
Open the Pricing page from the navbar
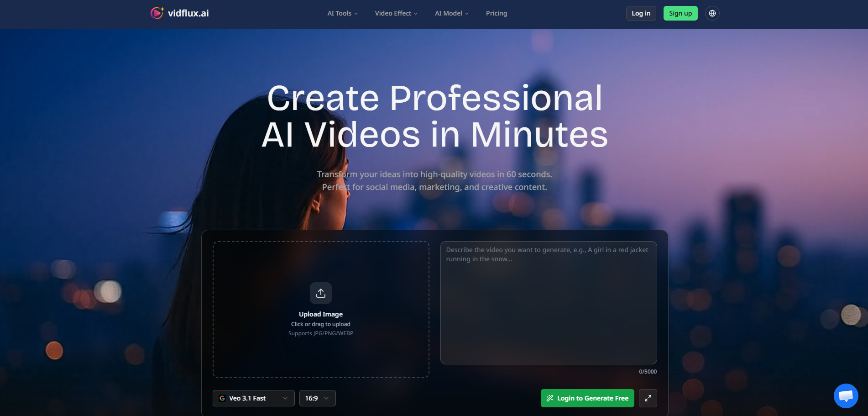(496, 13)
